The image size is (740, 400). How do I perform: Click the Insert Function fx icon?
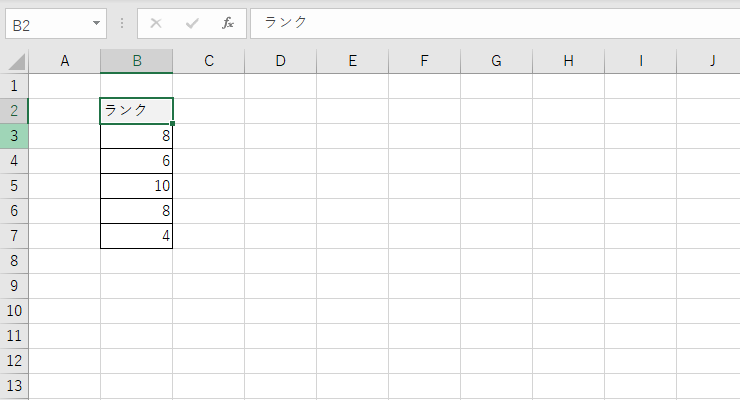pyautogui.click(x=228, y=23)
